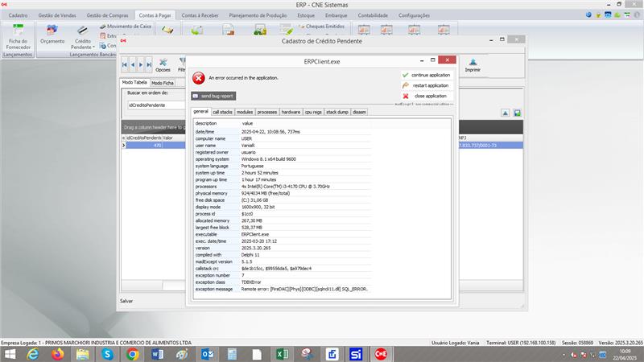
Task: Click the Opções toolbar icon
Action: [x=163, y=64]
